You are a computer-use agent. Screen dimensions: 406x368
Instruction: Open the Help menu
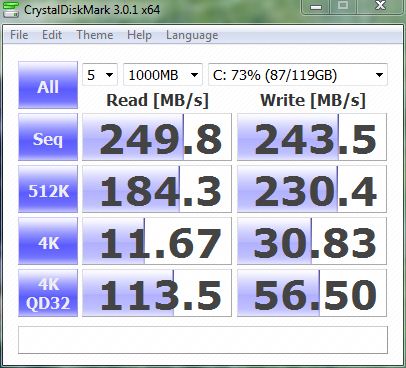139,35
